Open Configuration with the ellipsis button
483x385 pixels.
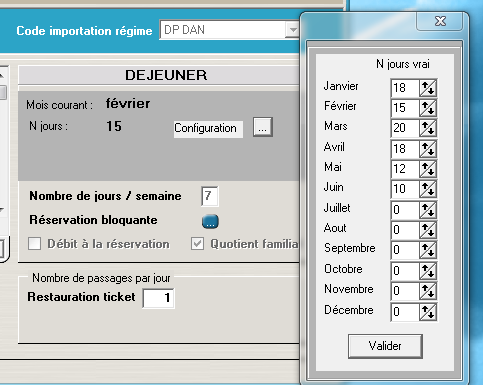click(x=263, y=127)
